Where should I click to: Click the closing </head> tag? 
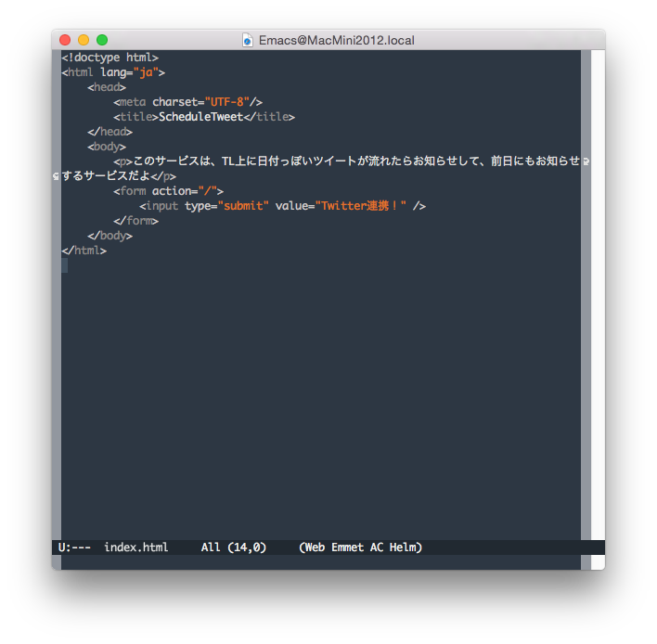click(x=109, y=132)
